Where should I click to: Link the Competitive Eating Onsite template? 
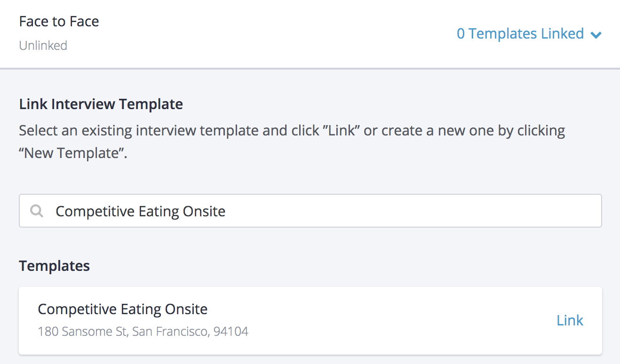point(570,320)
